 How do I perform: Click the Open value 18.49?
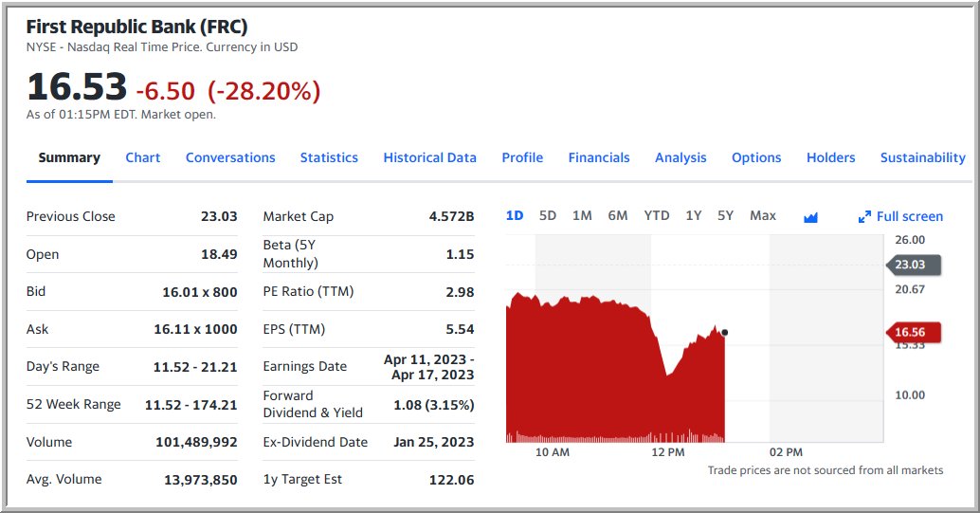click(219, 255)
